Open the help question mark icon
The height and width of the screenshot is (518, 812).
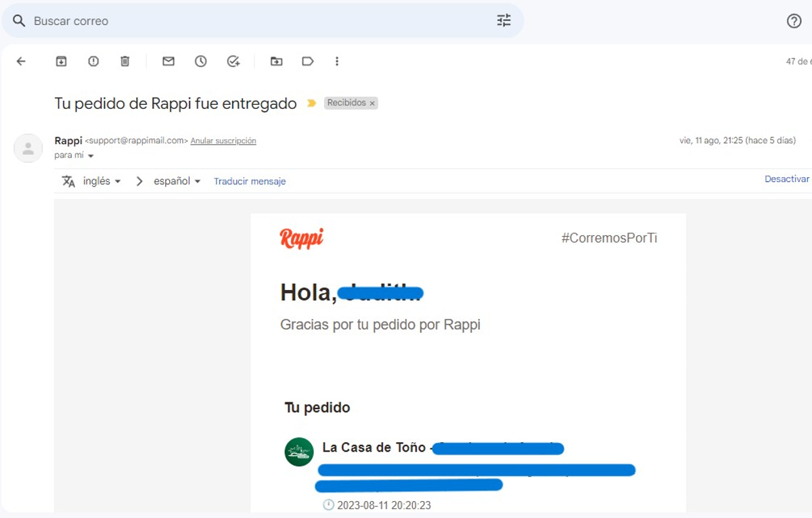pyautogui.click(x=794, y=21)
